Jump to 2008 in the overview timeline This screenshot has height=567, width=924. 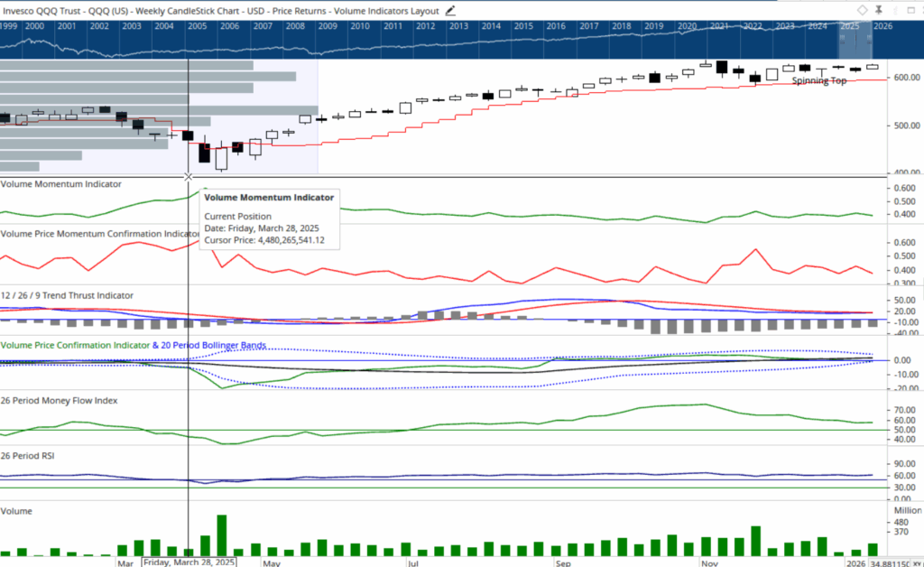pos(295,26)
